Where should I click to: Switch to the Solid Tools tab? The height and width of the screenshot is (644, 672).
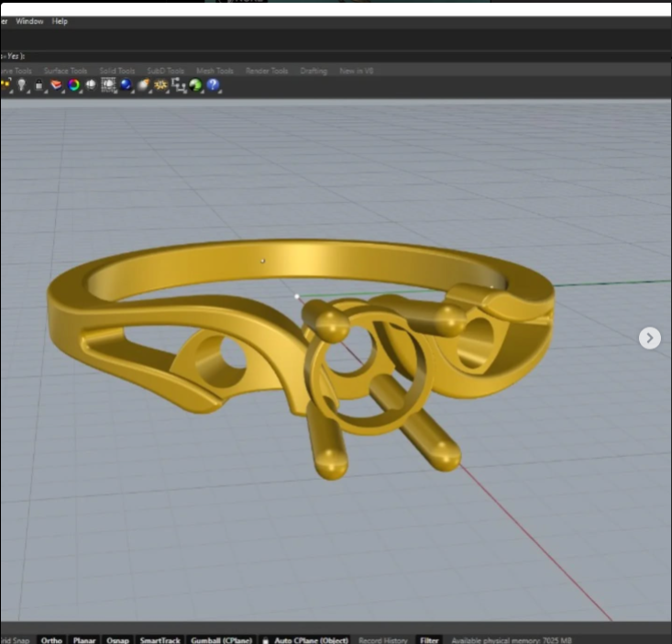click(116, 71)
